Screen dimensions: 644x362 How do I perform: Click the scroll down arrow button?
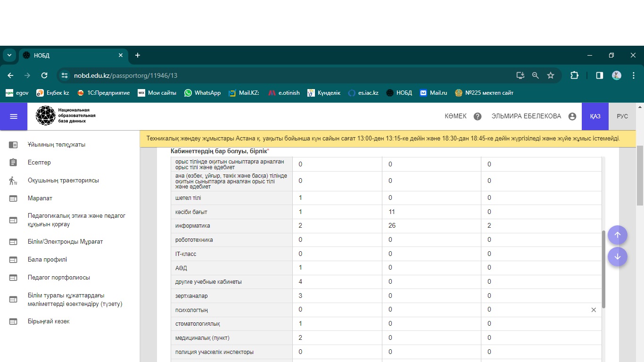pos(617,257)
